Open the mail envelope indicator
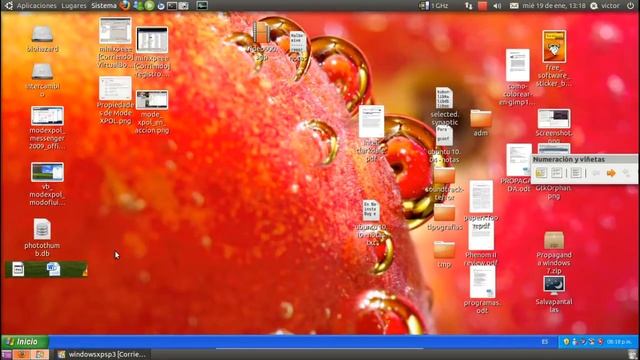Screen dimensions: 640x360 pos(514,6)
